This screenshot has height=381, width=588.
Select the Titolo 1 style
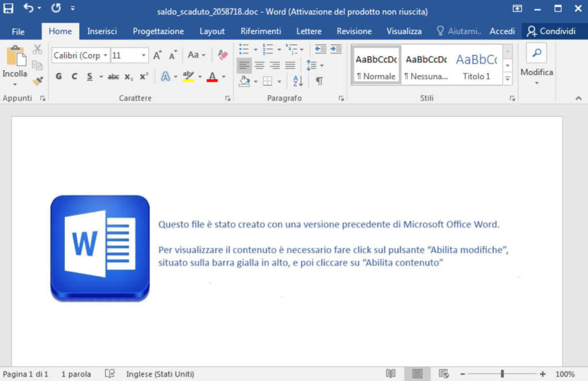(477, 65)
